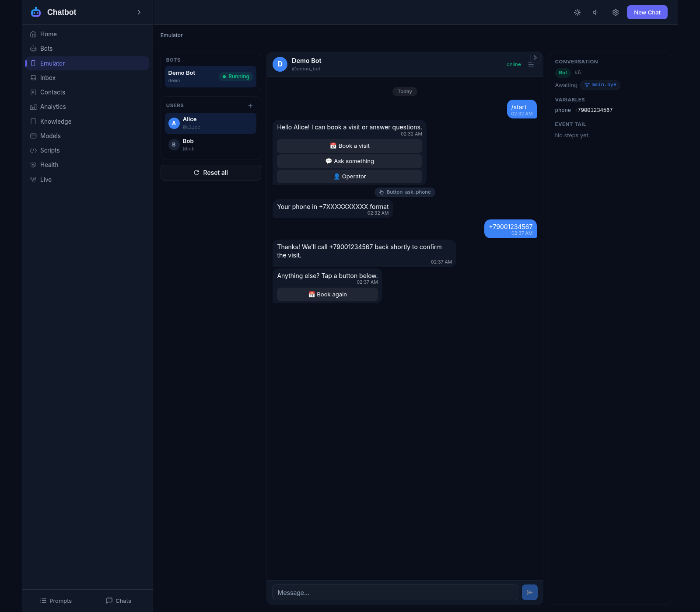The image size is (700, 612).
Task: Open the Live view
Action: tap(87, 180)
